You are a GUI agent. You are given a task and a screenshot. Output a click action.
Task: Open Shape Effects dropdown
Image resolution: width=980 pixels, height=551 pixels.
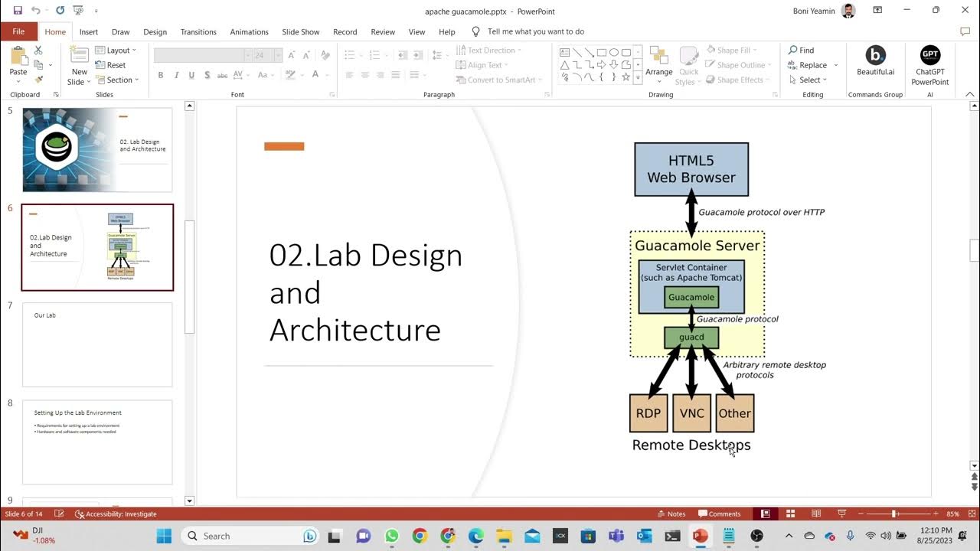pos(738,80)
